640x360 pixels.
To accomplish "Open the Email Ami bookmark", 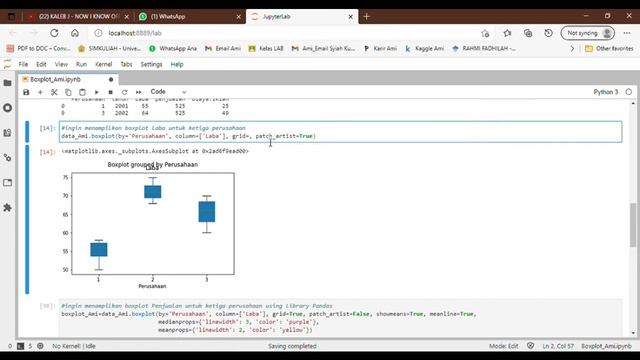I will pyautogui.click(x=223, y=48).
